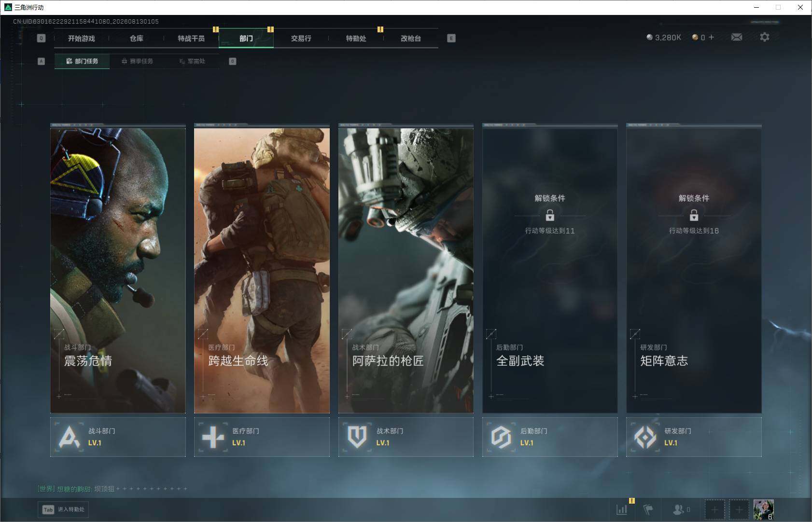Click the 后勤部门 LV.1 panel
The width and height of the screenshot is (812, 522).
(550, 437)
